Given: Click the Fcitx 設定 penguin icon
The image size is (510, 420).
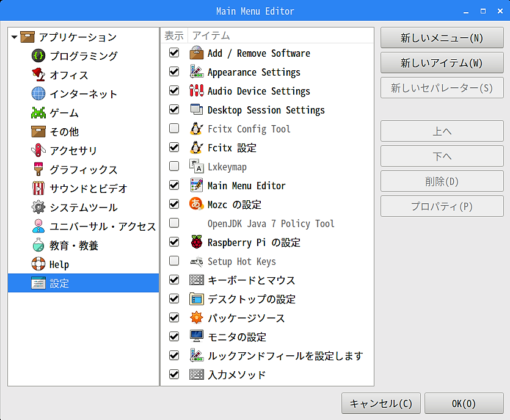Looking at the screenshot, I should [197, 148].
